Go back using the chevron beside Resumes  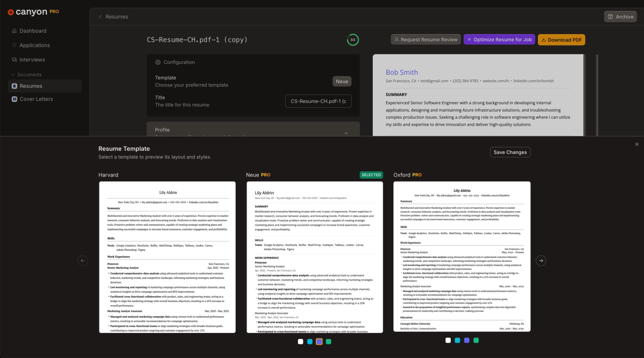coord(100,17)
